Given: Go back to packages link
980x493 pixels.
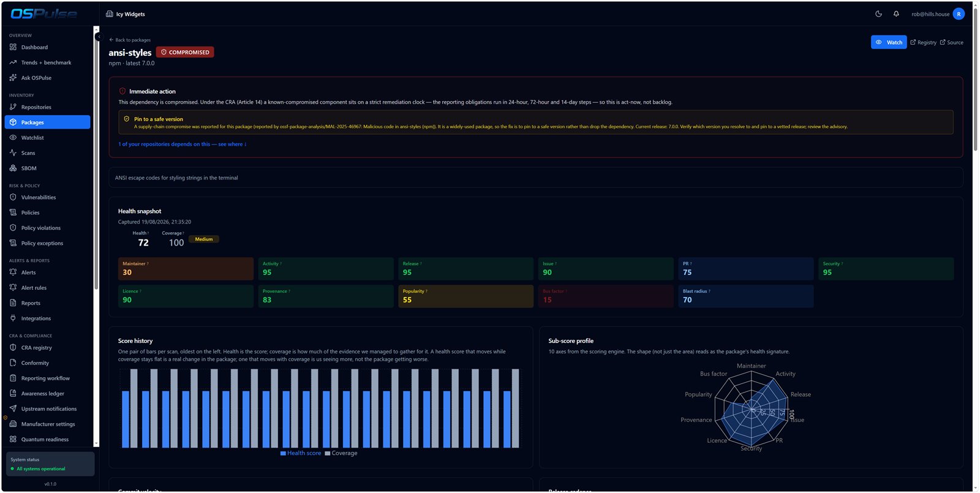Looking at the screenshot, I should coord(130,40).
